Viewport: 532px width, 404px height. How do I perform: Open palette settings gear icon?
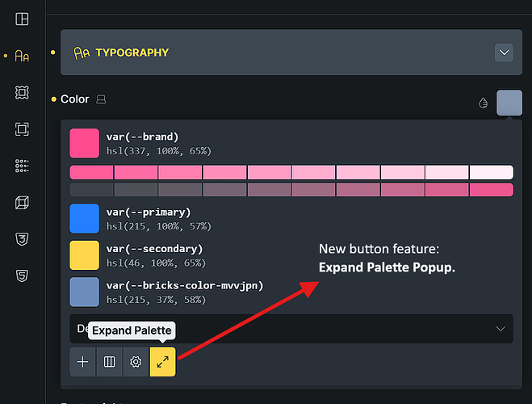(x=136, y=362)
